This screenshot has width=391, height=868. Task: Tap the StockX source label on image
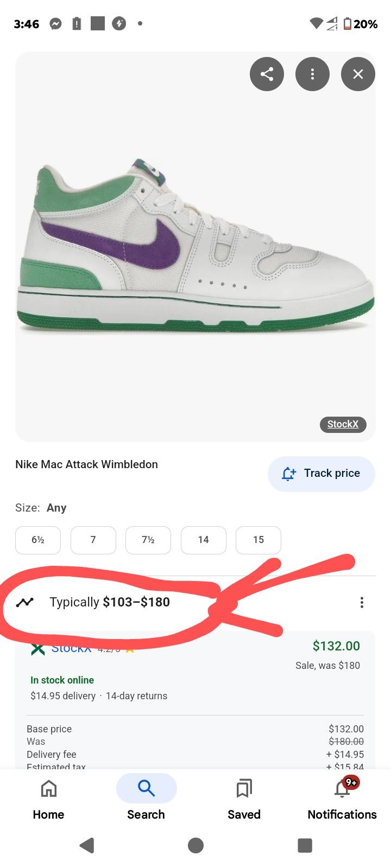(343, 424)
